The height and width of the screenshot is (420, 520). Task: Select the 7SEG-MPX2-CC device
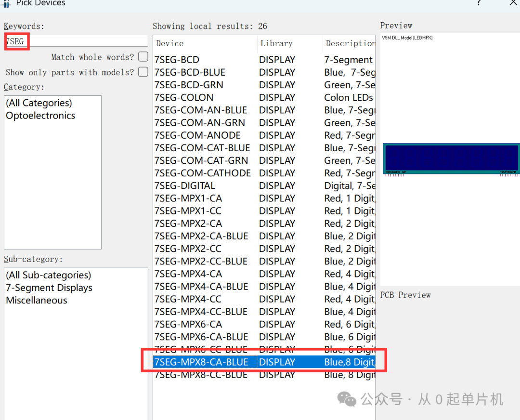(264, 249)
